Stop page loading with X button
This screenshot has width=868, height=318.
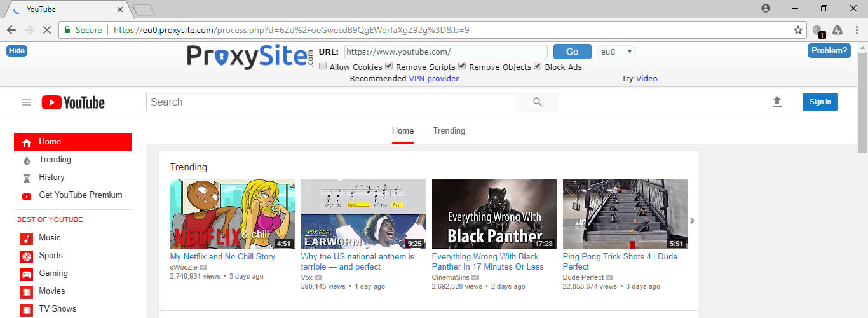(48, 30)
